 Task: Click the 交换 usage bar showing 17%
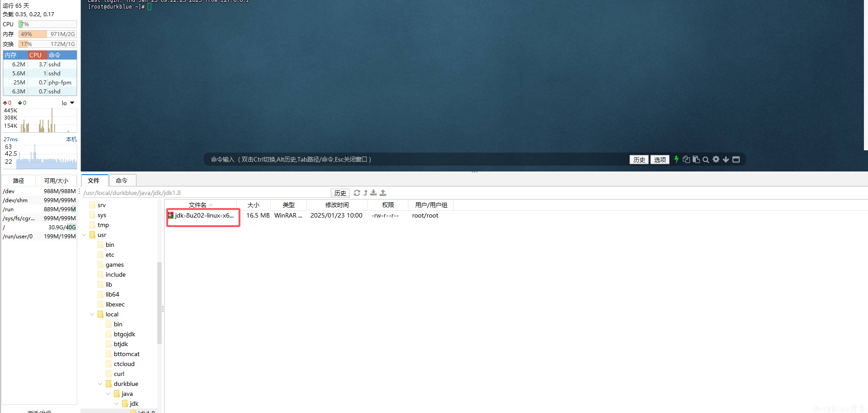point(47,44)
